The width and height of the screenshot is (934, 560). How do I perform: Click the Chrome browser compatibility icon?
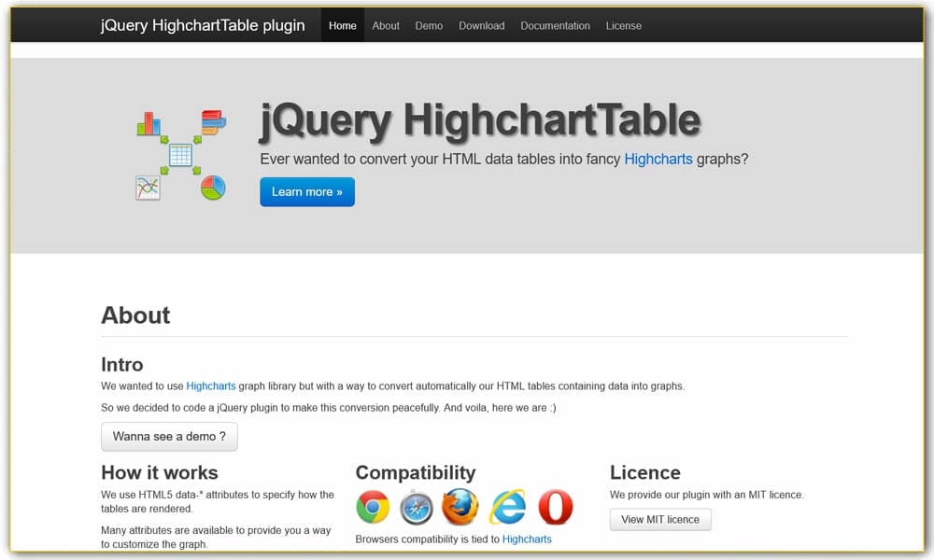point(373,507)
